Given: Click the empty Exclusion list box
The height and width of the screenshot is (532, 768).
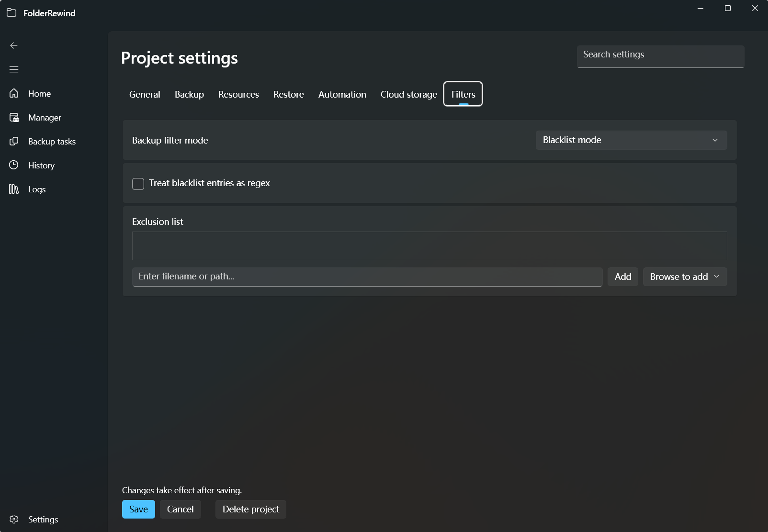Looking at the screenshot, I should pyautogui.click(x=429, y=246).
